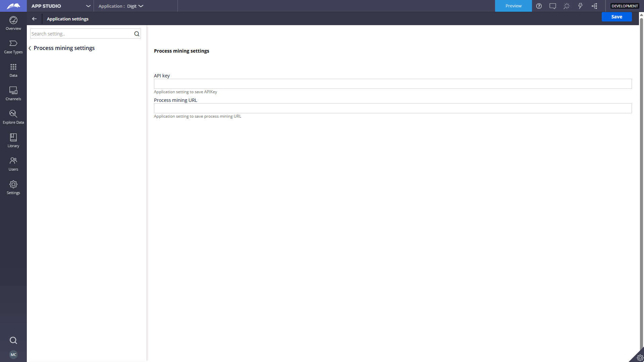Click inside the API key input field
The image size is (644, 362).
click(x=392, y=83)
